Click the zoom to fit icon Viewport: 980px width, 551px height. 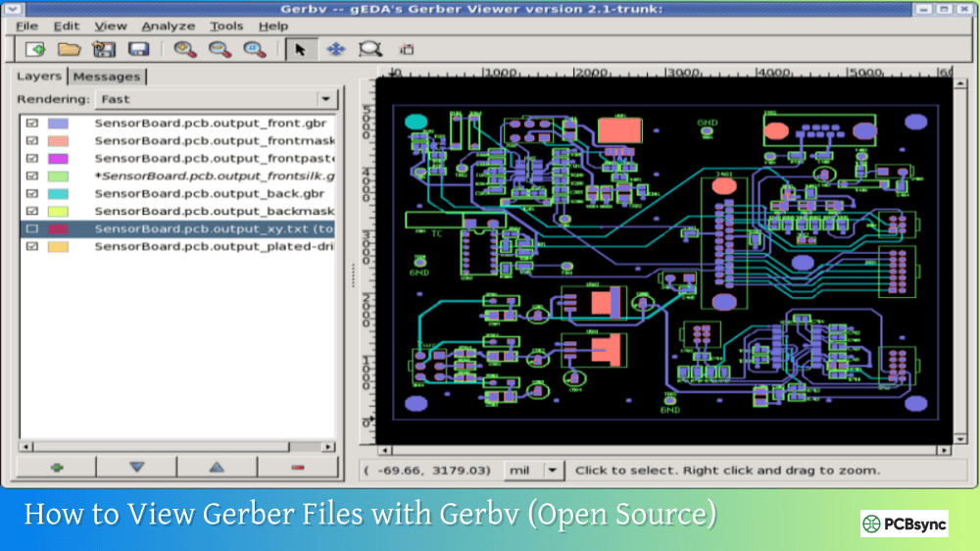tap(253, 49)
